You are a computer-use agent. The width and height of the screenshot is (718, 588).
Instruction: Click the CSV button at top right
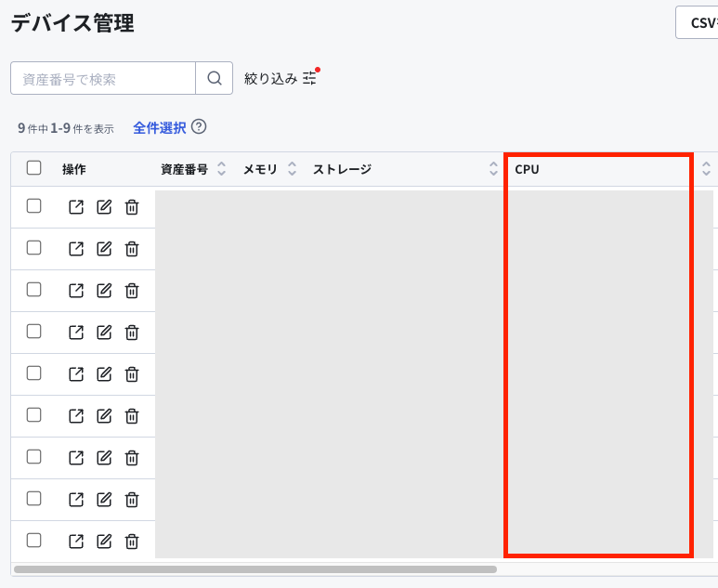click(697, 22)
